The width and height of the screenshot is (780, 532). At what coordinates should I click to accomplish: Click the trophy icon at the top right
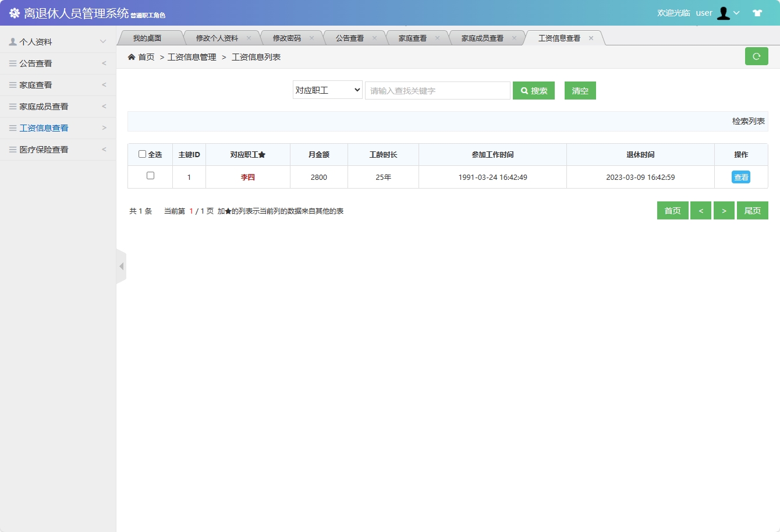click(757, 12)
